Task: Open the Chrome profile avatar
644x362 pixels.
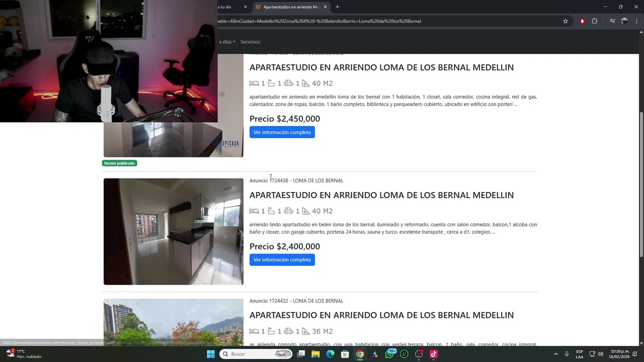Action: click(624, 21)
